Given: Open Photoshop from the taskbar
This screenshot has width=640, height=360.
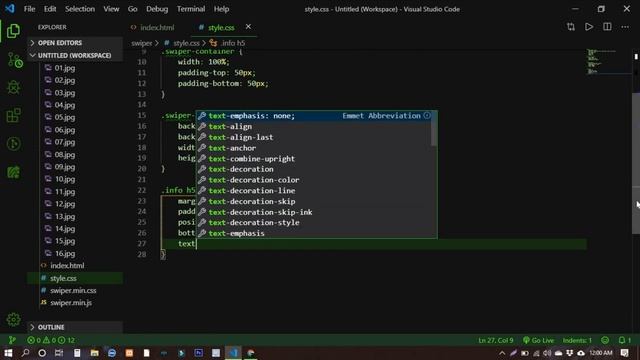Looking at the screenshot, I should tap(199, 353).
